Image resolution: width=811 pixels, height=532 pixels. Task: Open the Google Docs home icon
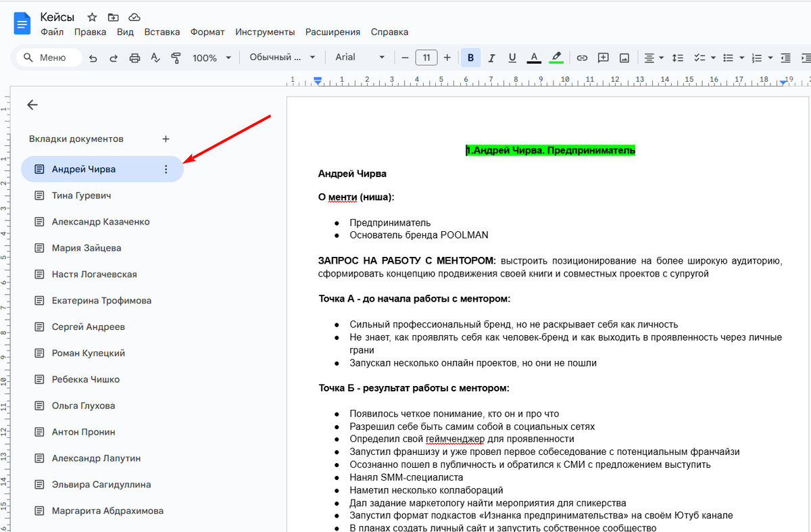23,24
